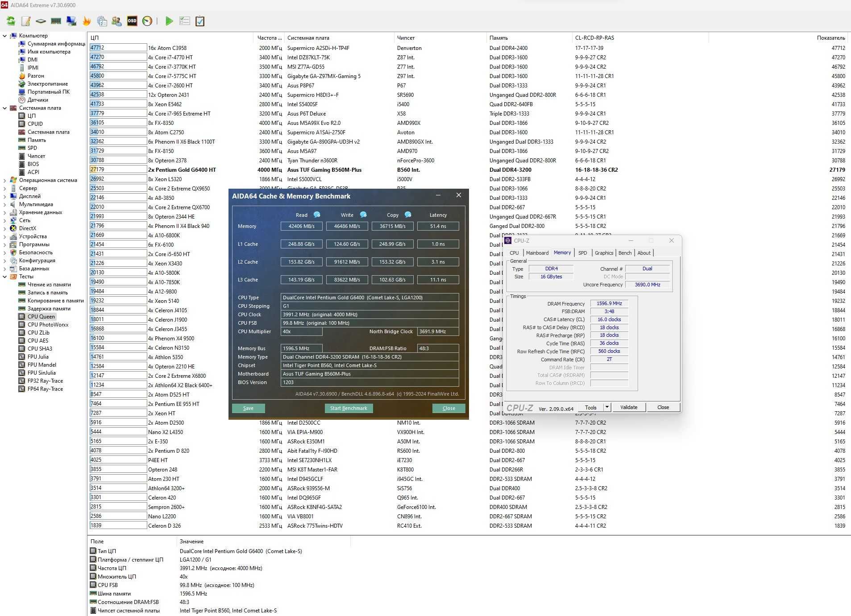The image size is (851, 616).
Task: Click the Close button in CPU-Z window
Action: tap(663, 407)
